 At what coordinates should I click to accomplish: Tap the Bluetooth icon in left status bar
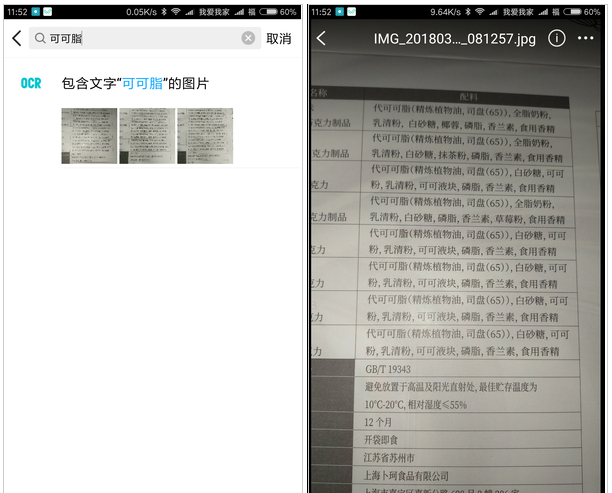[164, 12]
